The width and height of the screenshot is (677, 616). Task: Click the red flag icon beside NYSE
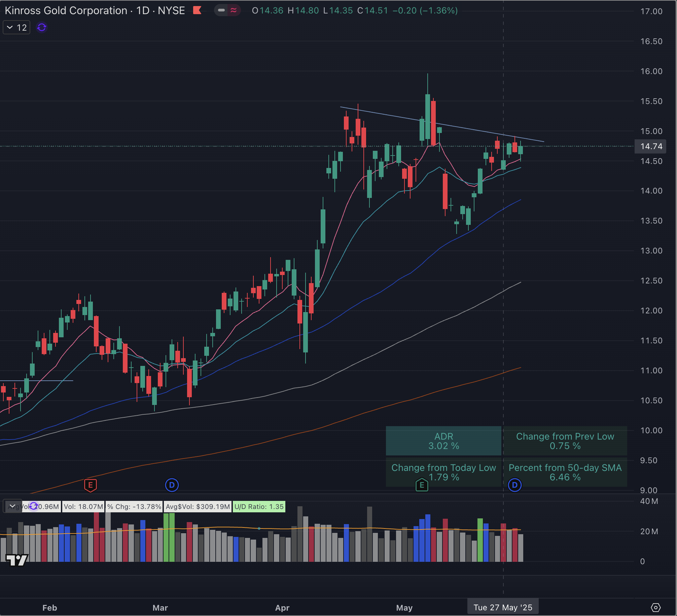pos(198,10)
